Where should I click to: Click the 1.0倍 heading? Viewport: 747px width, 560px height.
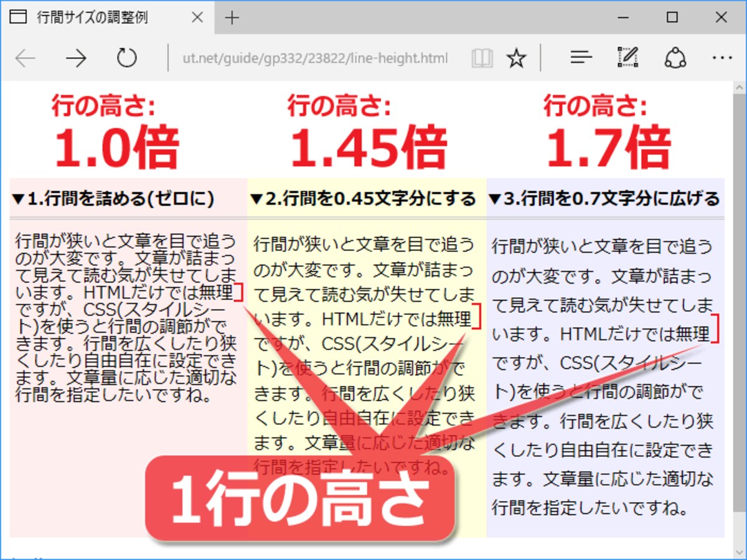[x=116, y=148]
